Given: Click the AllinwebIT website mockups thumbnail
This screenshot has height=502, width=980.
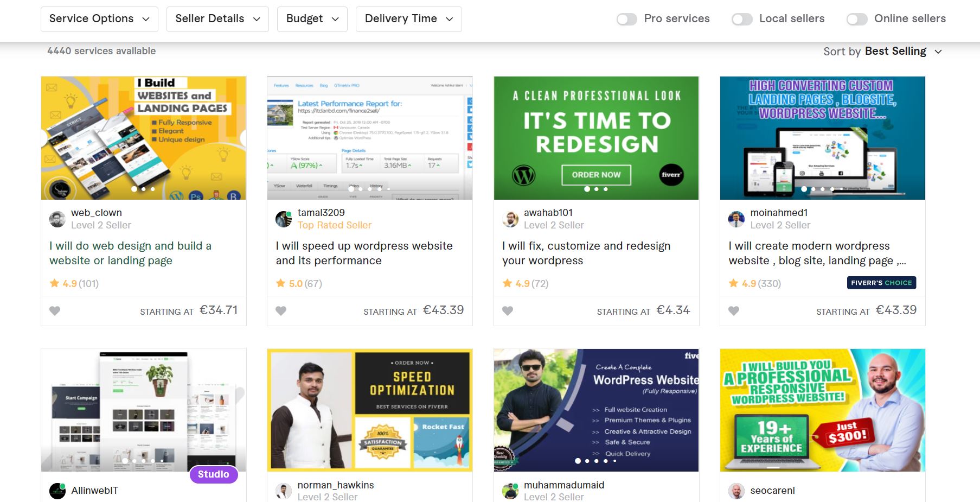Looking at the screenshot, I should coord(144,410).
